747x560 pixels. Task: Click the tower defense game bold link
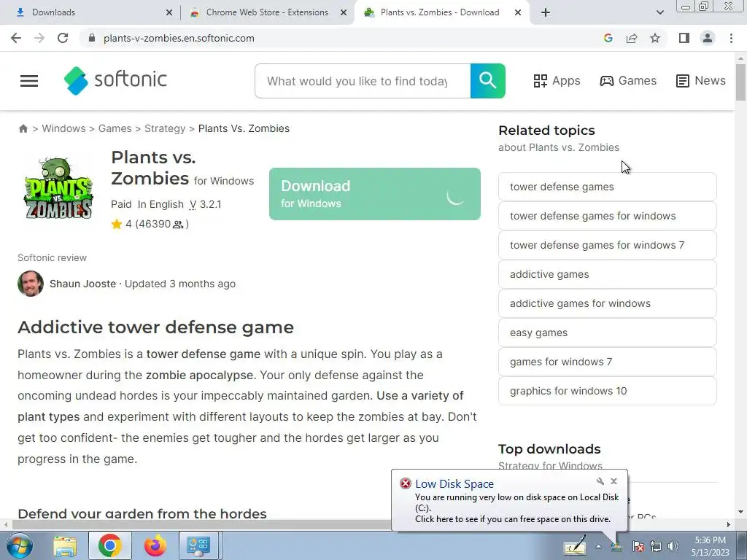click(x=204, y=354)
